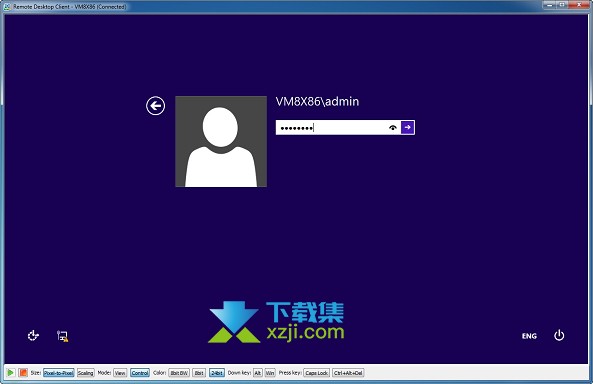Switch to View mode
The width and height of the screenshot is (593, 384).
coord(120,373)
